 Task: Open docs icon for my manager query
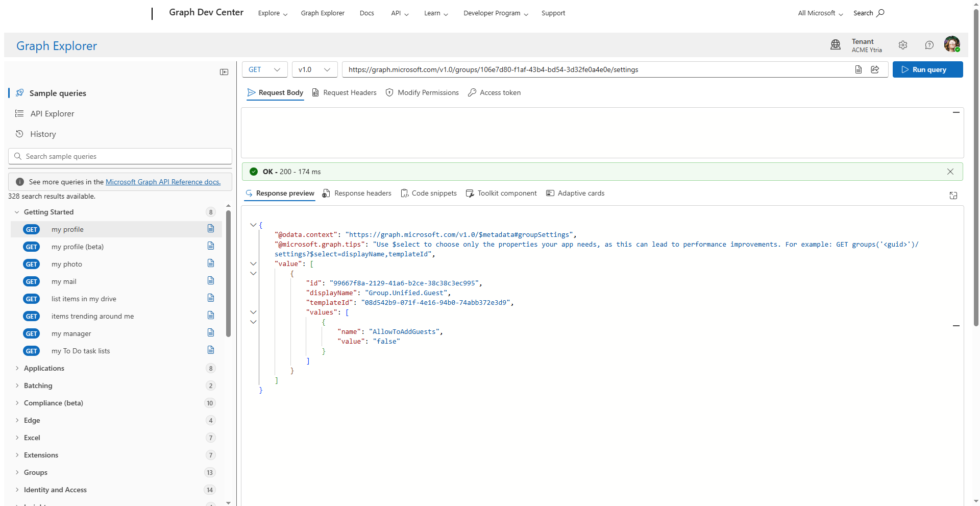tap(211, 333)
